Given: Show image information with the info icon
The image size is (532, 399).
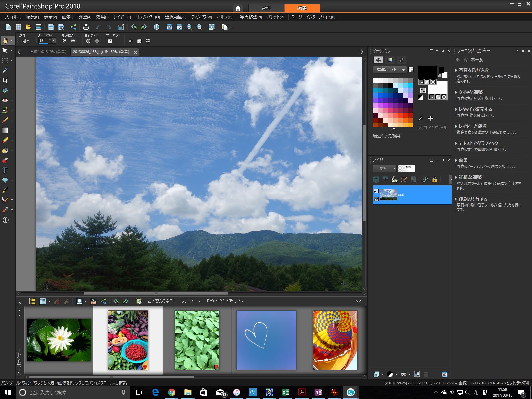Looking at the screenshot, I should (x=157, y=27).
